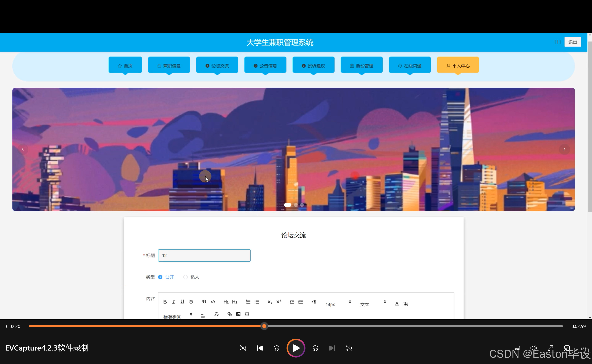Open the 首页 navigation tab
The image size is (592, 364).
pyautogui.click(x=125, y=65)
